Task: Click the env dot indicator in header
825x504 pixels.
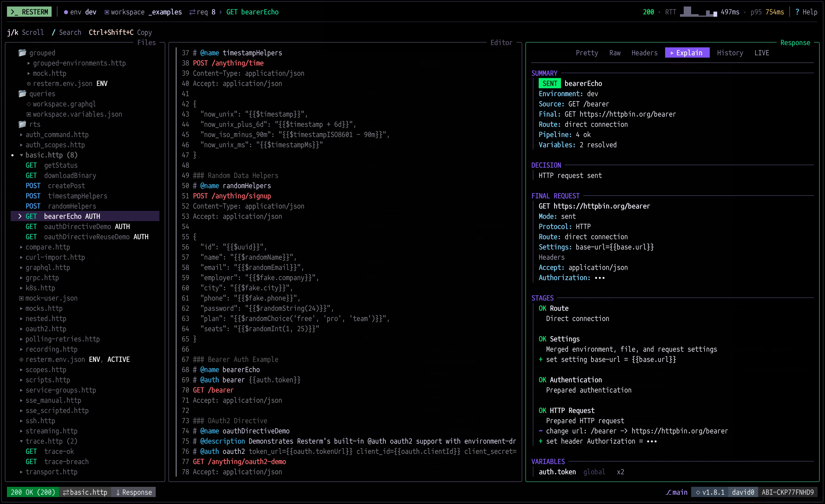Action: (66, 12)
